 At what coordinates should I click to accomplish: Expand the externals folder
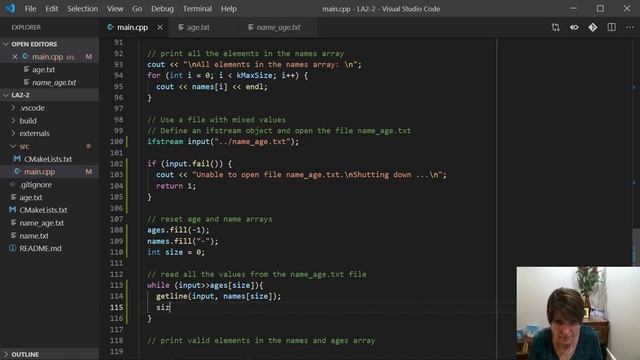[49, 133]
